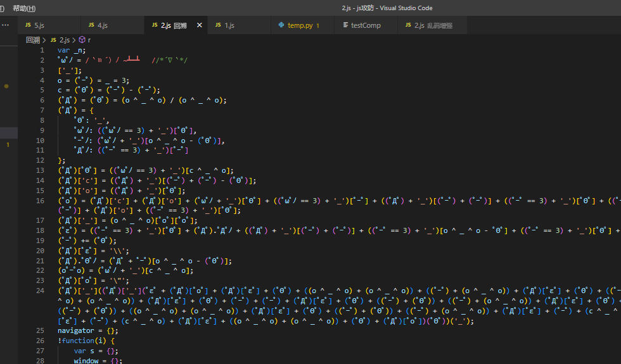The image size is (621, 364).
Task: Click the file icon on testComp tab
Action: (x=345, y=25)
